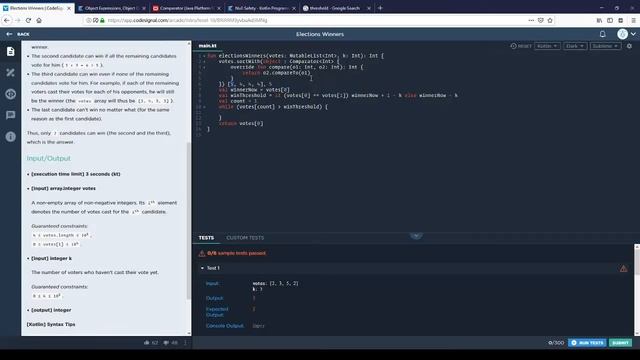Click the Input/Output heading

49,158
